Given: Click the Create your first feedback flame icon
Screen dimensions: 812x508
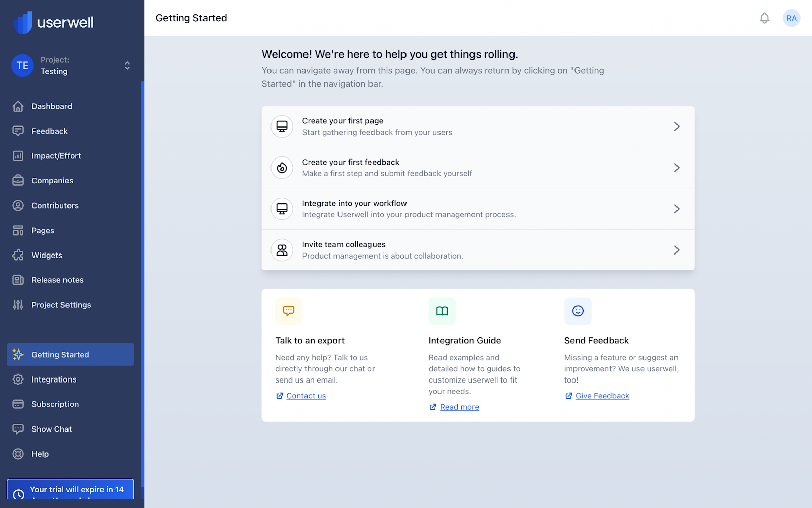Looking at the screenshot, I should pos(282,168).
